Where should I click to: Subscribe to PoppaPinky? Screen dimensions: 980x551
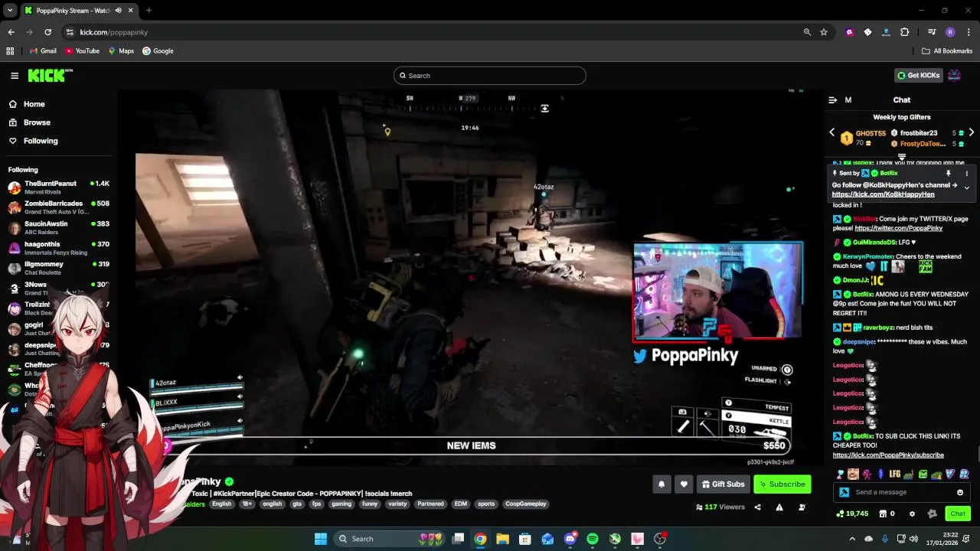point(782,484)
